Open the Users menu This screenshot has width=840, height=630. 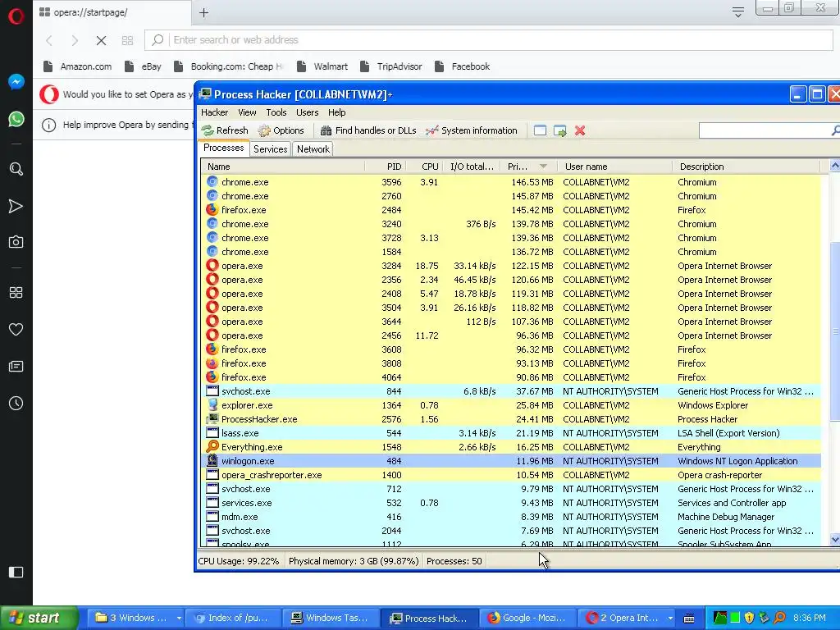pos(307,112)
